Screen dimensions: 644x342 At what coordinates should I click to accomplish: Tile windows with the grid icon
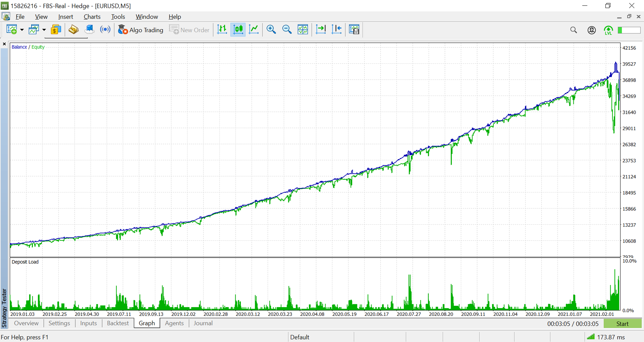(x=303, y=30)
